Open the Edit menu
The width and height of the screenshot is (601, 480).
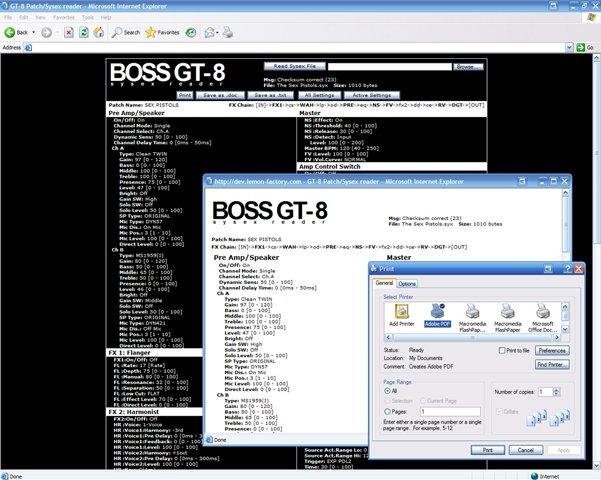24,17
